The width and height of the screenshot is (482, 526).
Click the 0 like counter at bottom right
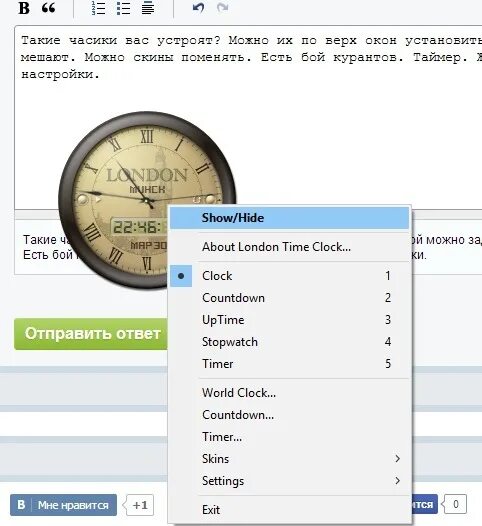point(455,504)
